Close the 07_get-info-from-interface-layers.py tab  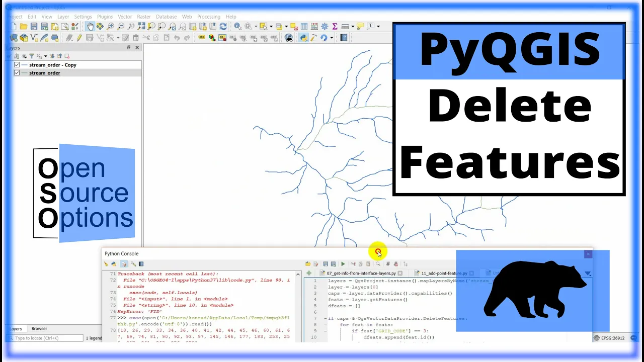400,273
